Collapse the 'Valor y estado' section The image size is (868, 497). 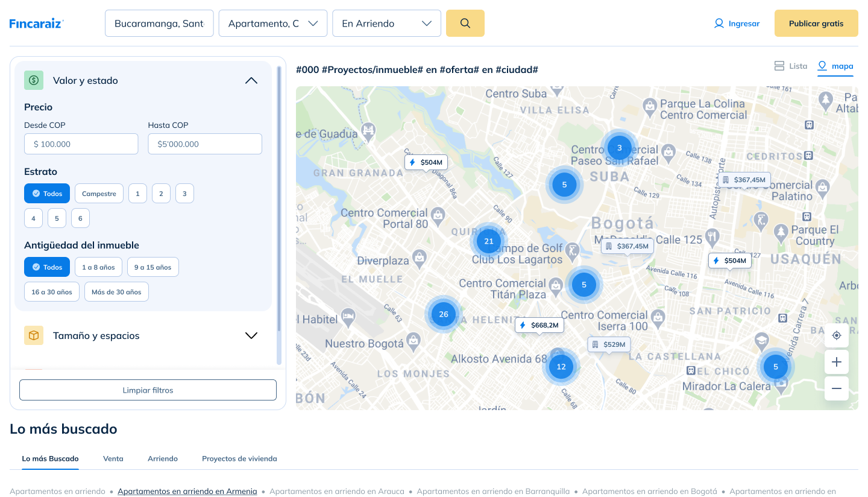pyautogui.click(x=251, y=80)
